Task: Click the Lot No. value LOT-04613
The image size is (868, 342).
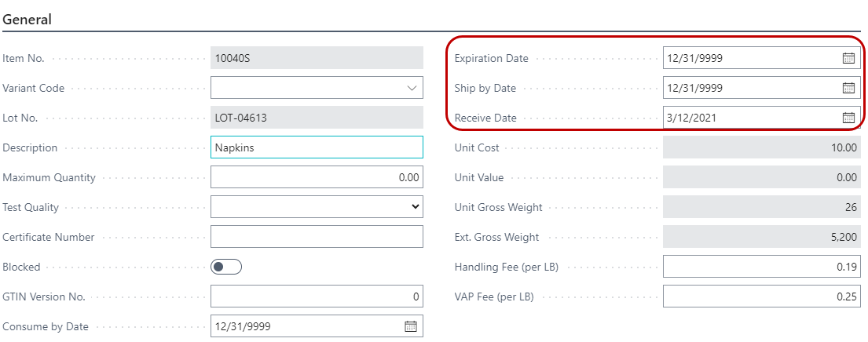Action: [317, 118]
